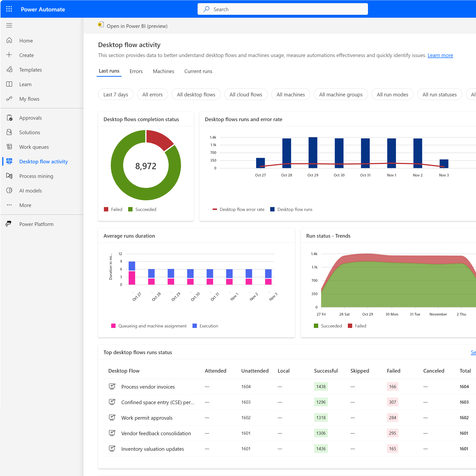This screenshot has width=476, height=476.
Task: Switch to the Current runs tab
Action: click(x=198, y=71)
